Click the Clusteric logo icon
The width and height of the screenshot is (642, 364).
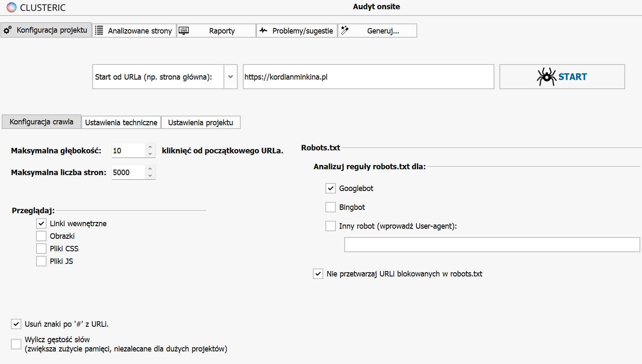click(x=12, y=7)
